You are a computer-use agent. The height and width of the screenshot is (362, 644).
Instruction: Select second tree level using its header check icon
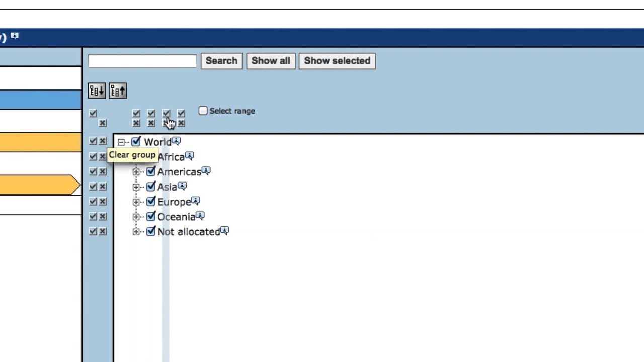151,113
